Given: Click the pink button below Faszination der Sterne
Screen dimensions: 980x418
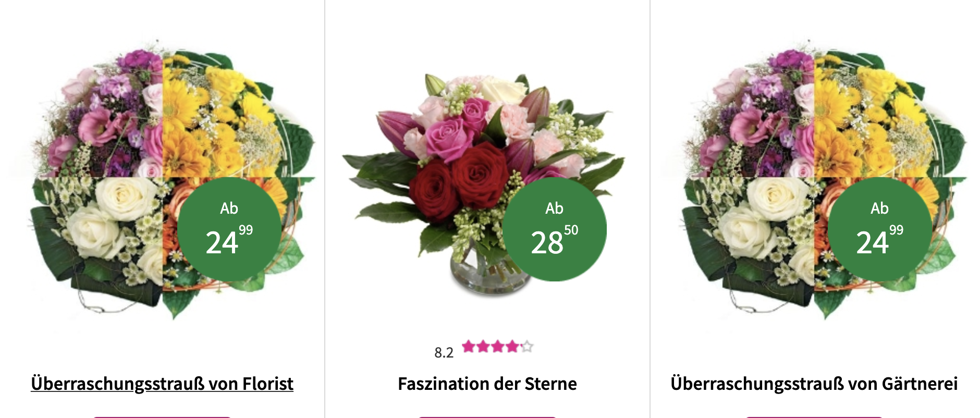Looking at the screenshot, I should pos(487,417).
